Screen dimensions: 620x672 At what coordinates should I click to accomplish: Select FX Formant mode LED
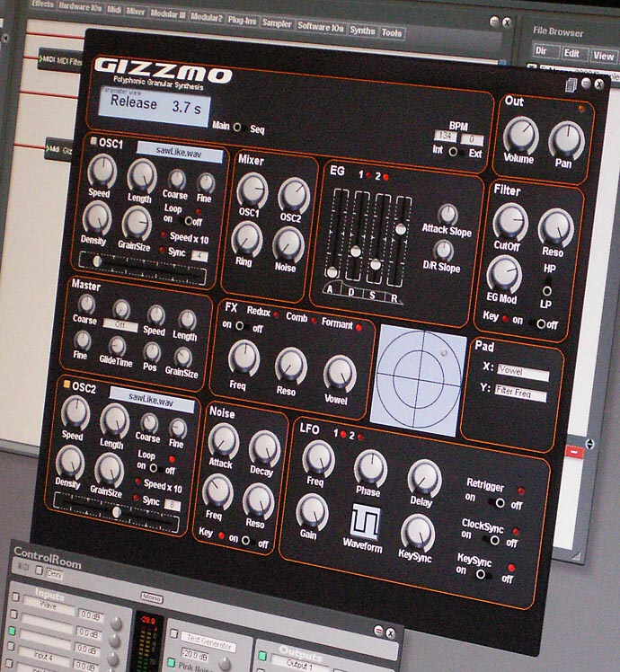coord(359,327)
